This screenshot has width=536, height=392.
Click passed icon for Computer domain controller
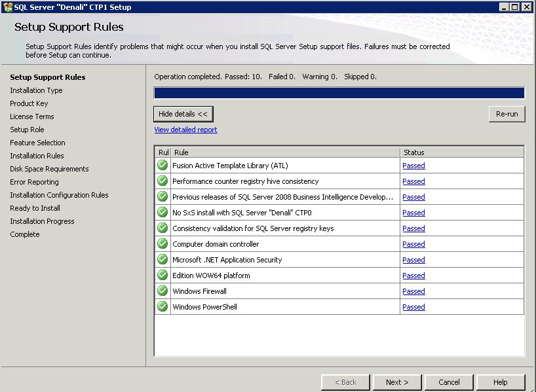(x=163, y=244)
